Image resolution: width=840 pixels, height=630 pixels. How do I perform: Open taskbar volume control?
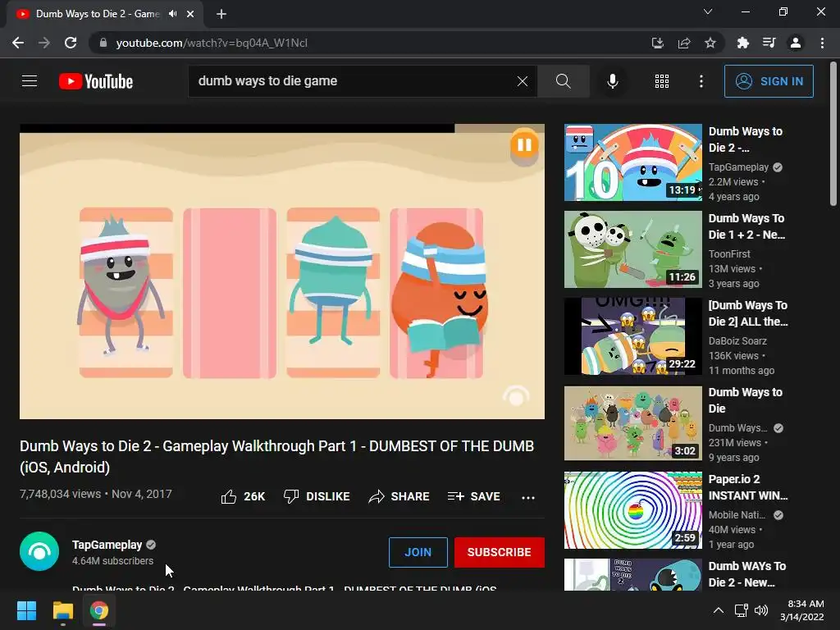tap(760, 610)
